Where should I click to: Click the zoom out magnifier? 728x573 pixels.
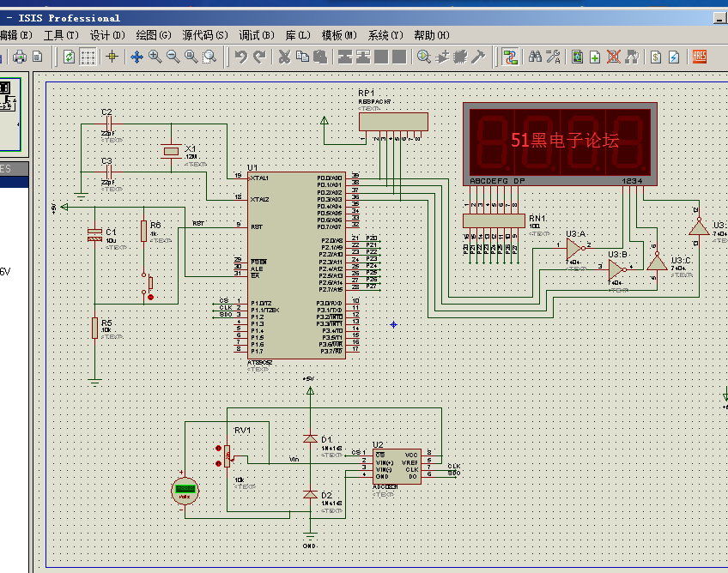[173, 57]
